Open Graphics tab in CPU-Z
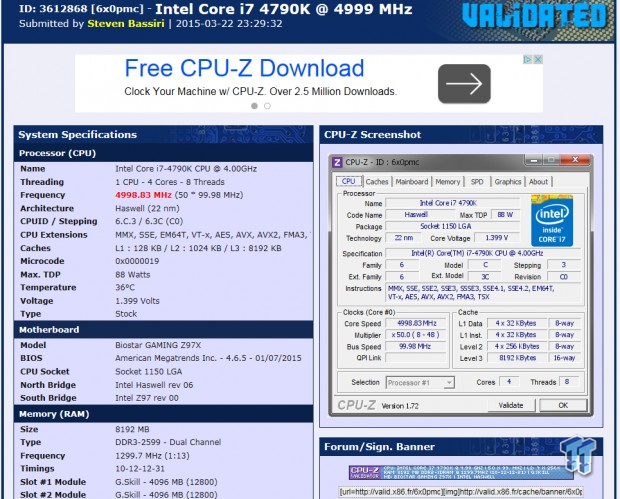The width and height of the screenshot is (620, 499). pos(508,182)
